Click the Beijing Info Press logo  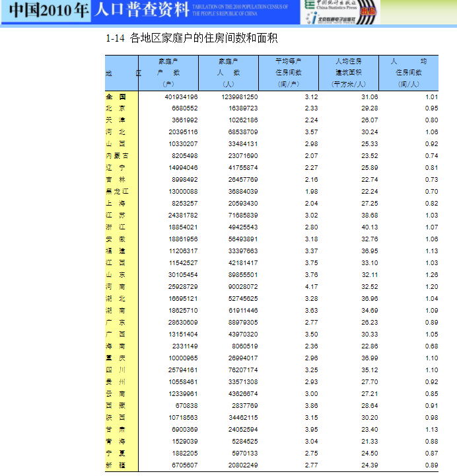(x=331, y=19)
